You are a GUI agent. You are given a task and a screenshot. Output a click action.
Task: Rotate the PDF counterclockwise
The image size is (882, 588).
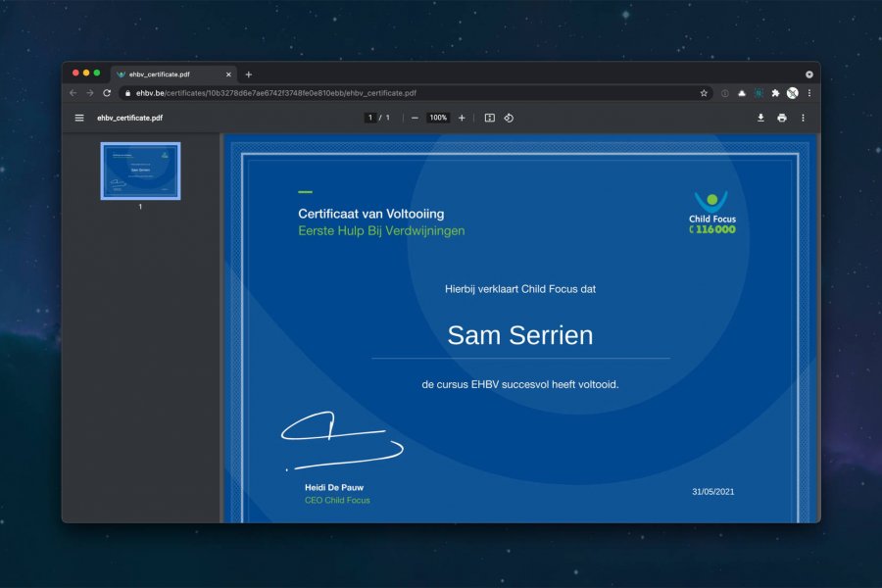509,118
